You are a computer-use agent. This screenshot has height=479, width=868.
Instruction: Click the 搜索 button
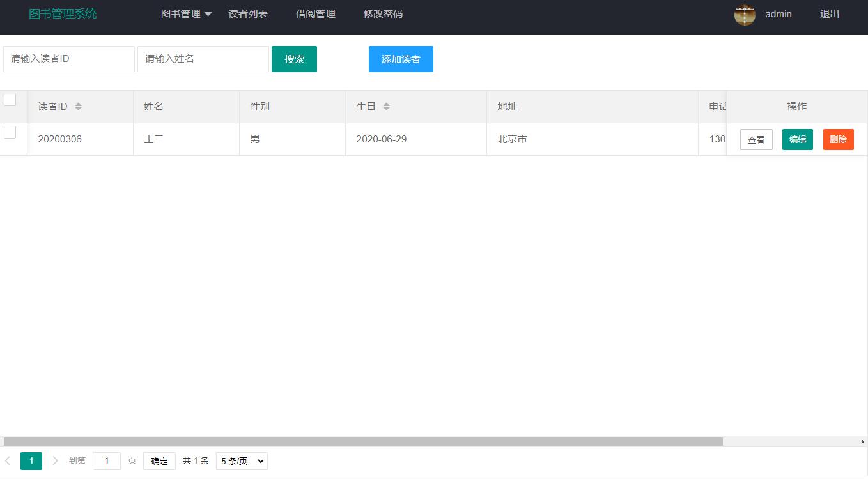point(294,59)
